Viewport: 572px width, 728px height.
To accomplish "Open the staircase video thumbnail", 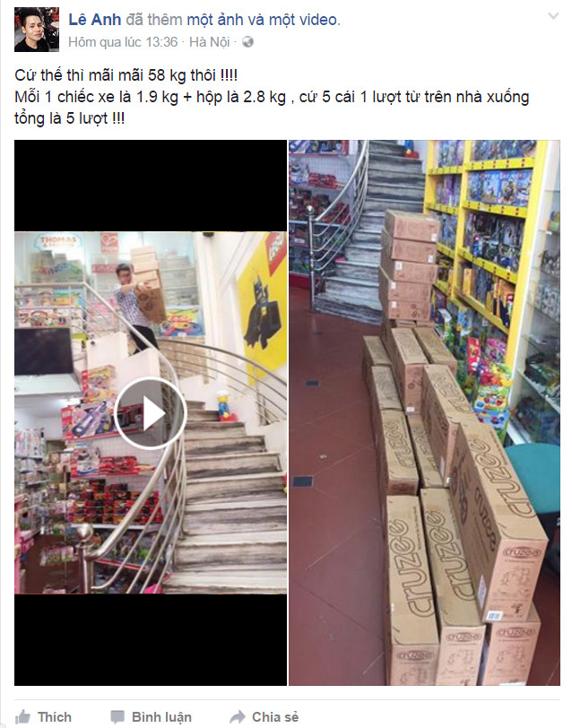I will pyautogui.click(x=151, y=412).
